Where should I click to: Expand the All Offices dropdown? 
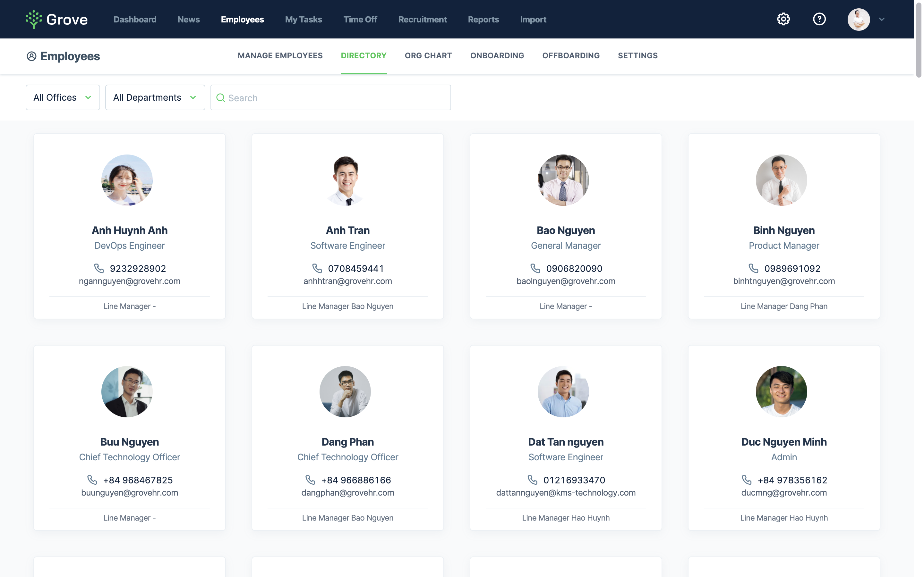click(63, 98)
